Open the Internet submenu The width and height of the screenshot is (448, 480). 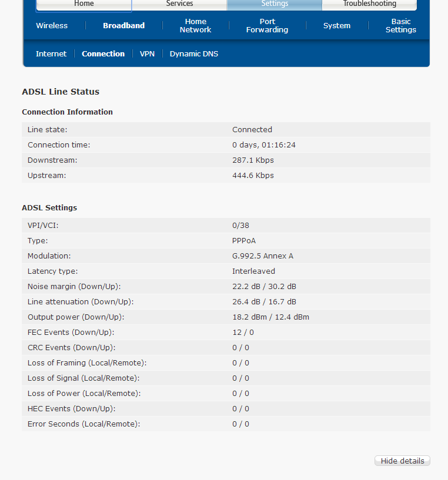point(51,54)
